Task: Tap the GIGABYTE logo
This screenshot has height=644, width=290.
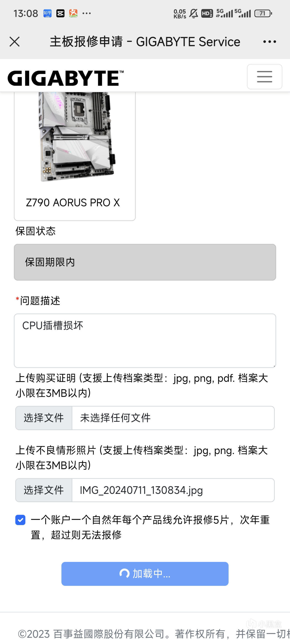Action: [65, 78]
